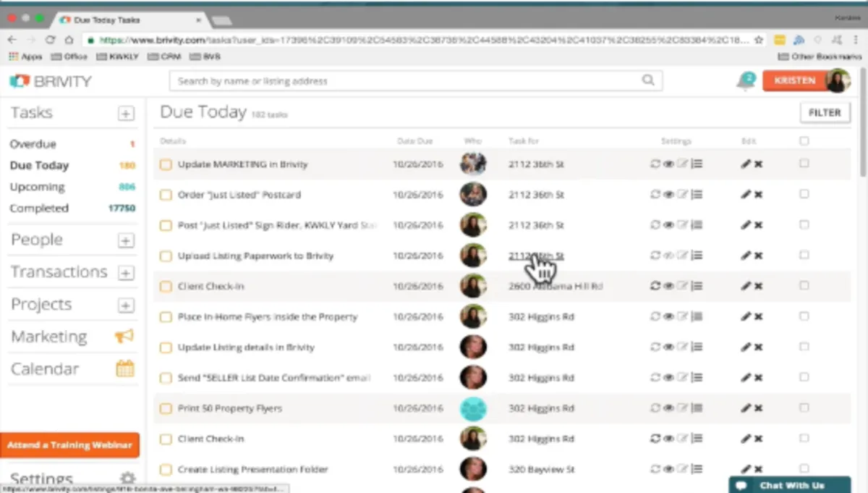Click the Brivity logo

pos(51,81)
